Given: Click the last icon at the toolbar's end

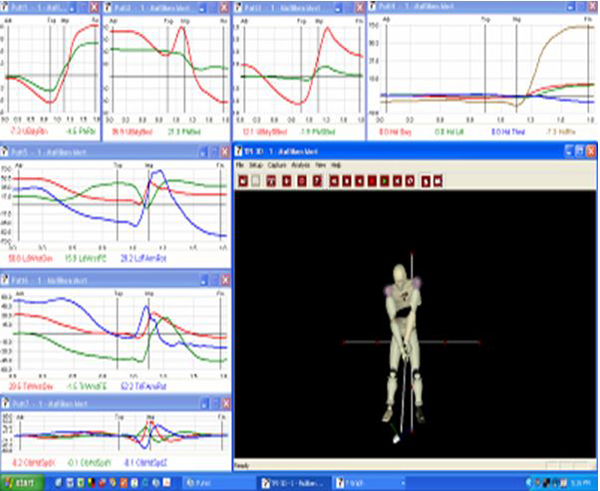Looking at the screenshot, I should [x=438, y=181].
